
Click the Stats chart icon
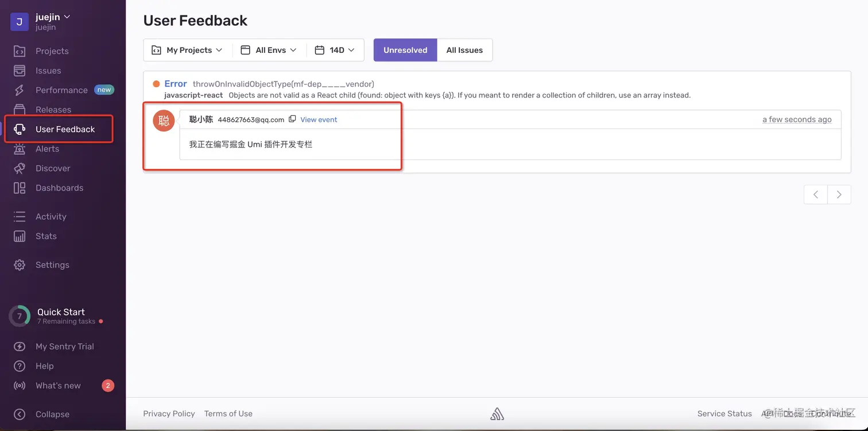(20, 236)
